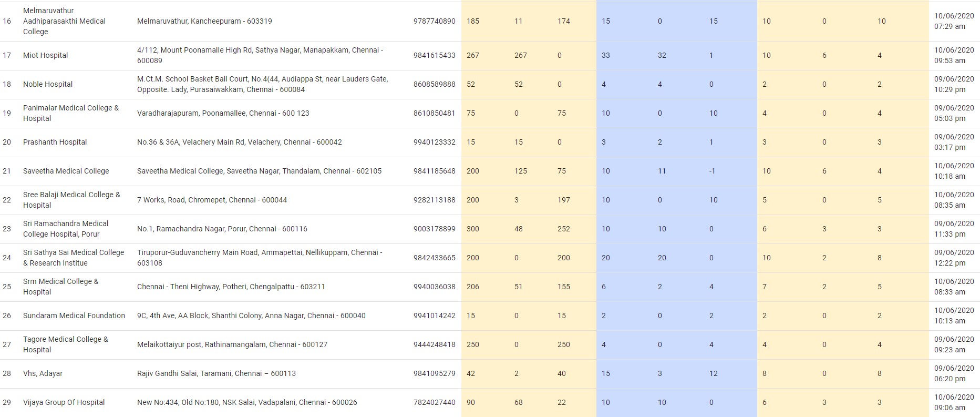Viewport: 980px width, 417px height.
Task: Select timestamp 09/06/2020 05:03 pm
Action: 954,113
